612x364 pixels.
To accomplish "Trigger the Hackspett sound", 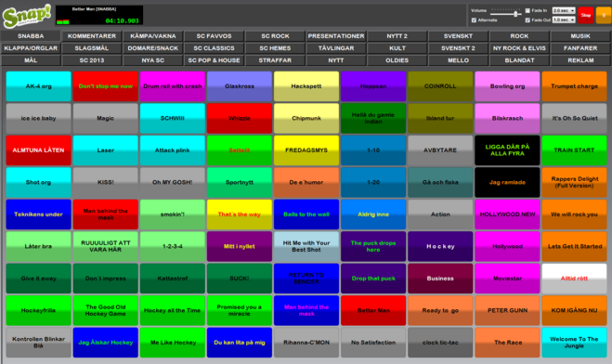I will pos(306,86).
